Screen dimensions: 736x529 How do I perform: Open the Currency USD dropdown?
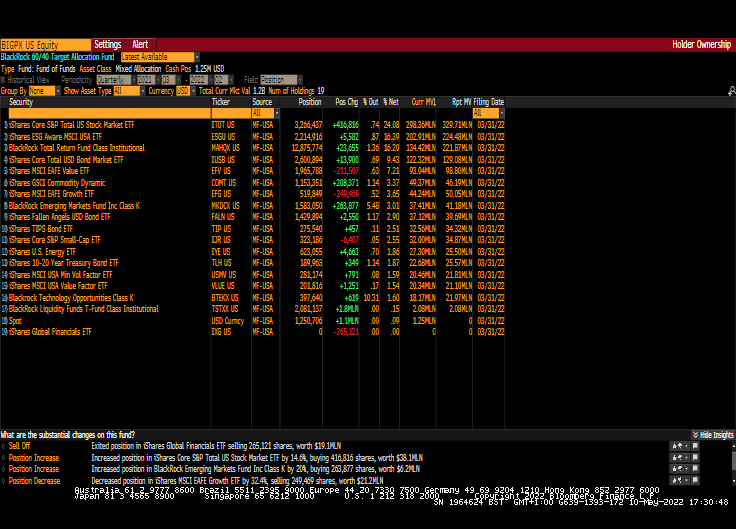coord(184,90)
